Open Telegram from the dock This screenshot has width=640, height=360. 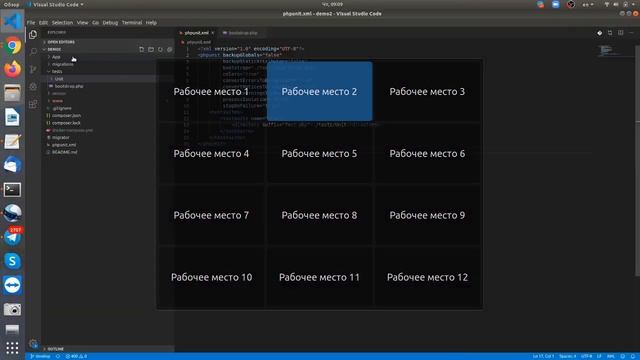(x=12, y=237)
